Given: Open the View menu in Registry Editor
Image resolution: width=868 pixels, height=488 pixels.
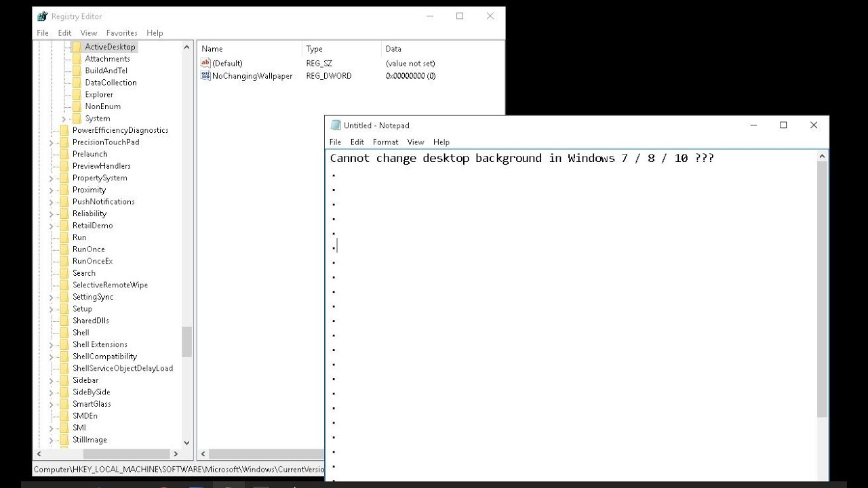Looking at the screenshot, I should 89,33.
